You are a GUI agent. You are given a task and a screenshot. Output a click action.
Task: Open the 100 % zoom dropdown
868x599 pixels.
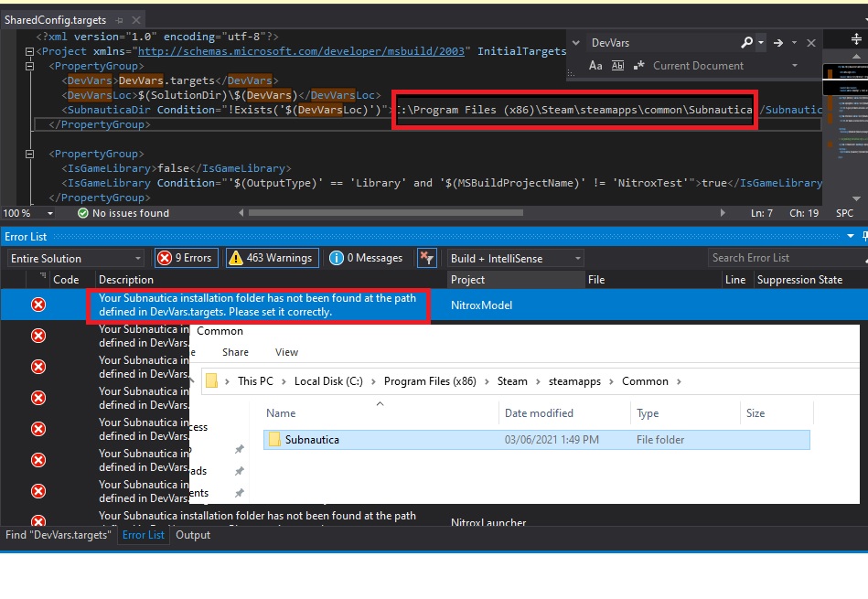point(49,213)
